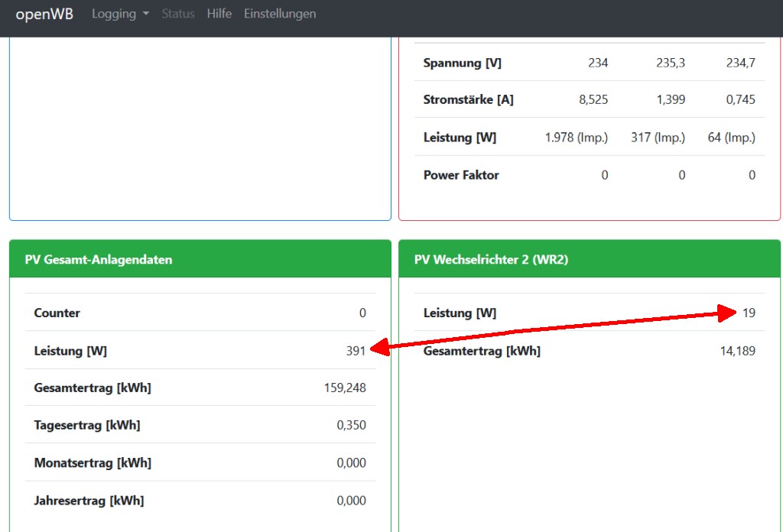Click WR2 Leistung value 19
783x532 pixels.
tap(748, 313)
